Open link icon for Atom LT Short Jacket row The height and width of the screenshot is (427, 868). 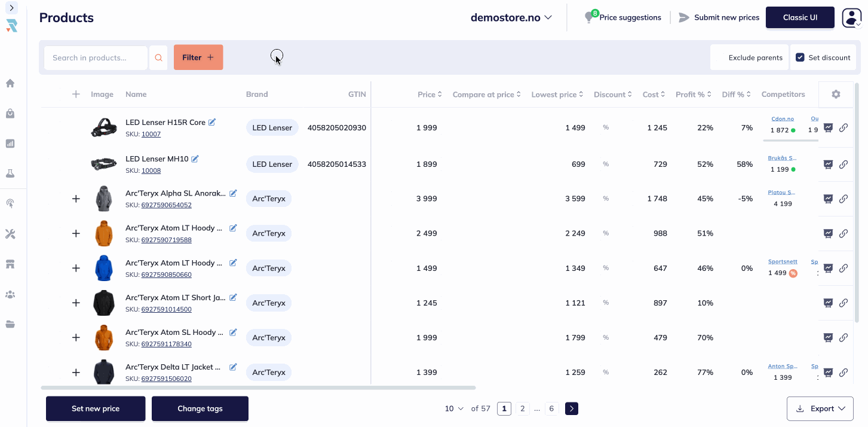click(x=844, y=303)
